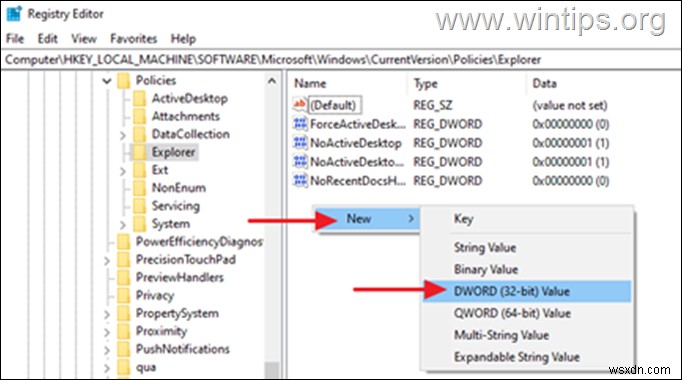
Task: Click the System folder icon
Action: [140, 224]
